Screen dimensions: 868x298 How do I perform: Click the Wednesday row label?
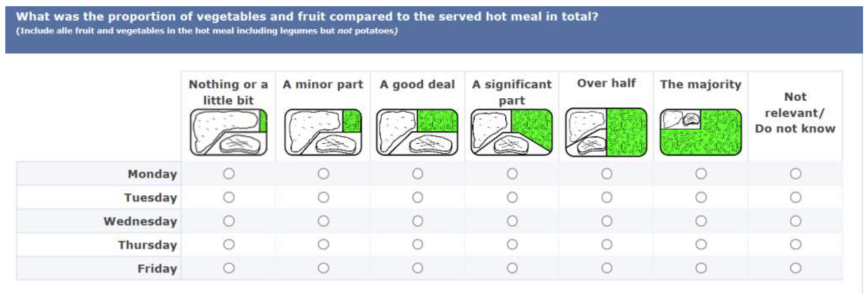[x=140, y=221]
